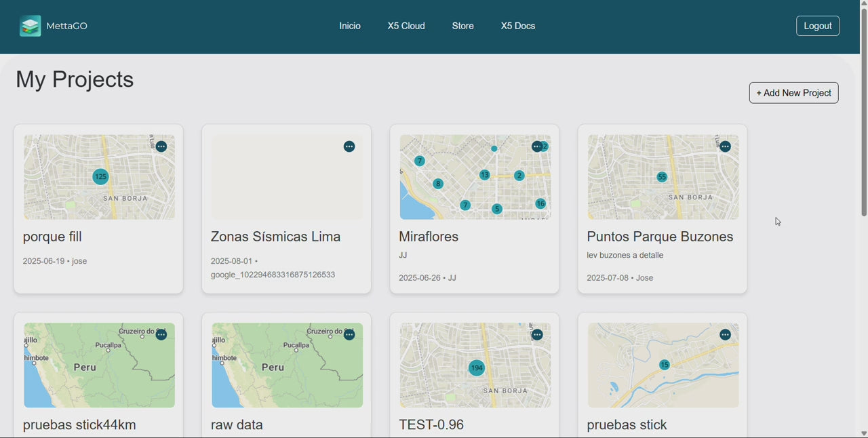Open three-dot menu on Miraflores card
Viewport: 868px width, 438px height.
click(536, 146)
